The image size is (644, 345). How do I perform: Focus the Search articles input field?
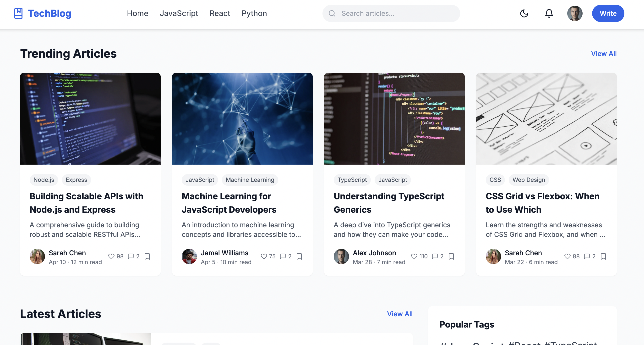pyautogui.click(x=398, y=13)
